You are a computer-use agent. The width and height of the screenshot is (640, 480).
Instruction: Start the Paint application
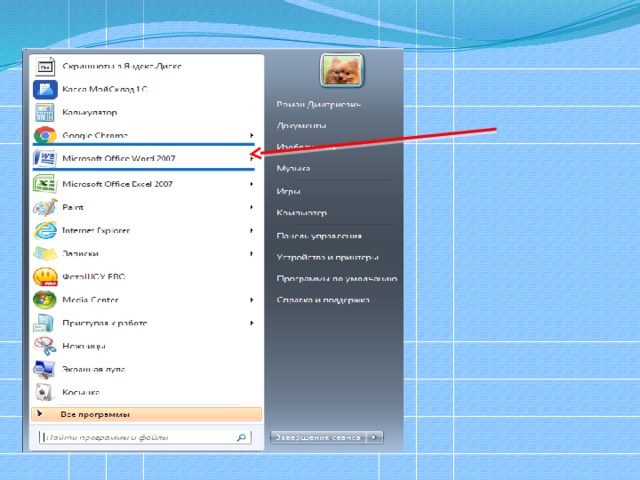73,207
